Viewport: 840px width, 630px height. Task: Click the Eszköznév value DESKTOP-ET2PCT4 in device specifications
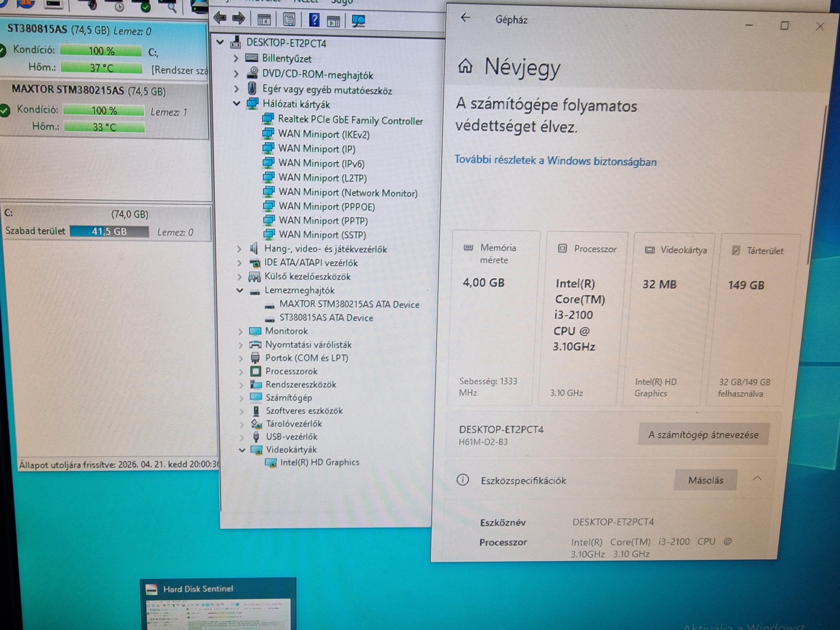pyautogui.click(x=613, y=521)
